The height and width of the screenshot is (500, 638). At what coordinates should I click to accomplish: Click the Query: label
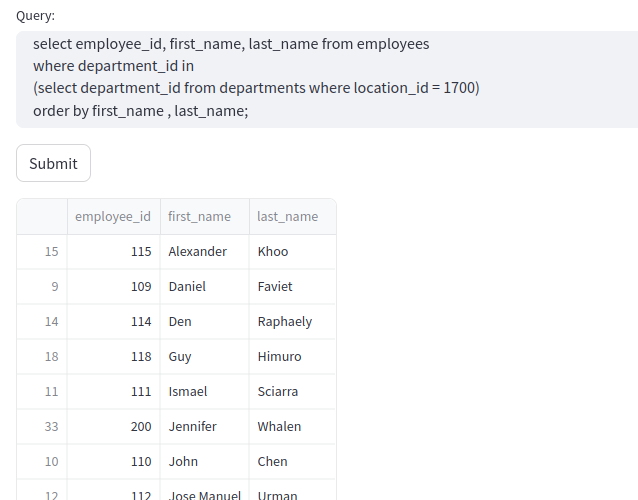[x=35, y=16]
